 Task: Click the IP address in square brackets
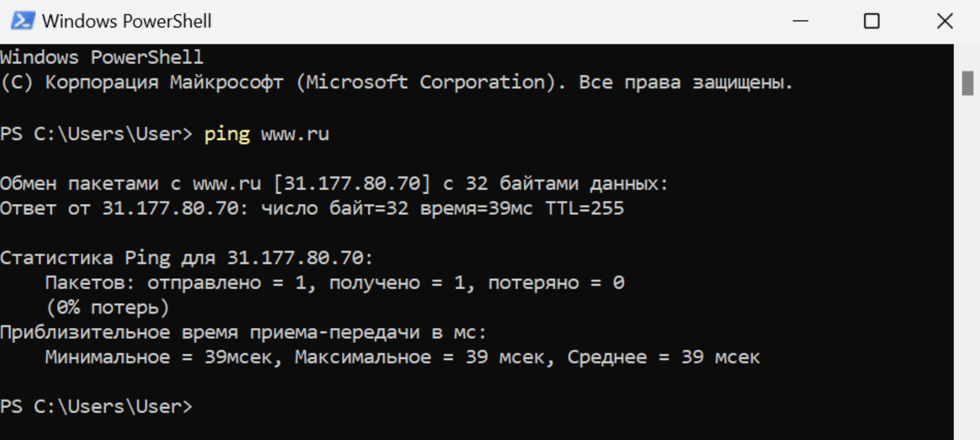(x=352, y=183)
